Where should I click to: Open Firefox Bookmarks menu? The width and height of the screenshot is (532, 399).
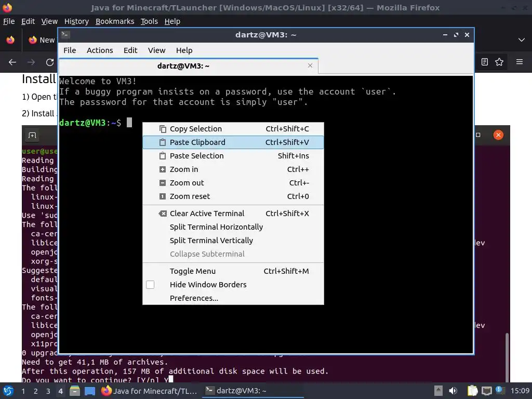point(115,21)
